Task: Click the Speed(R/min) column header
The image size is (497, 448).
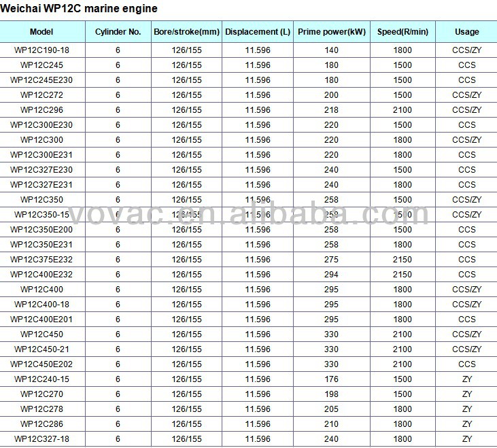Action: click(402, 32)
